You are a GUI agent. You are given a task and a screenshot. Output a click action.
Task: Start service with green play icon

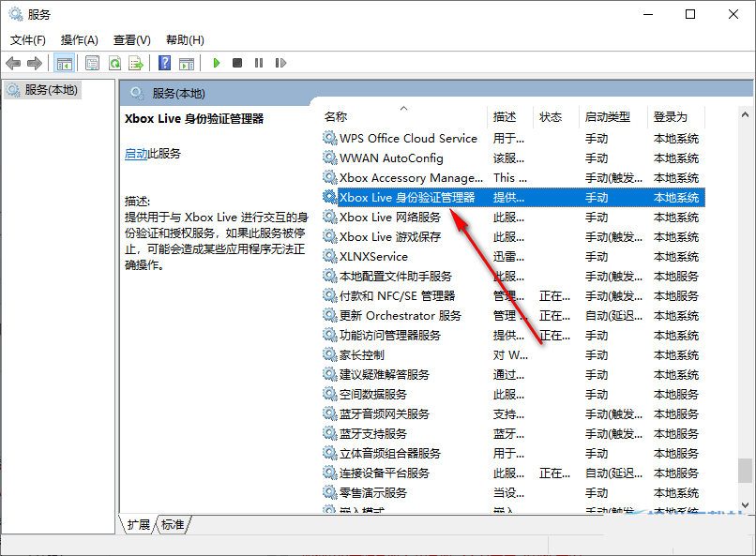(x=217, y=63)
